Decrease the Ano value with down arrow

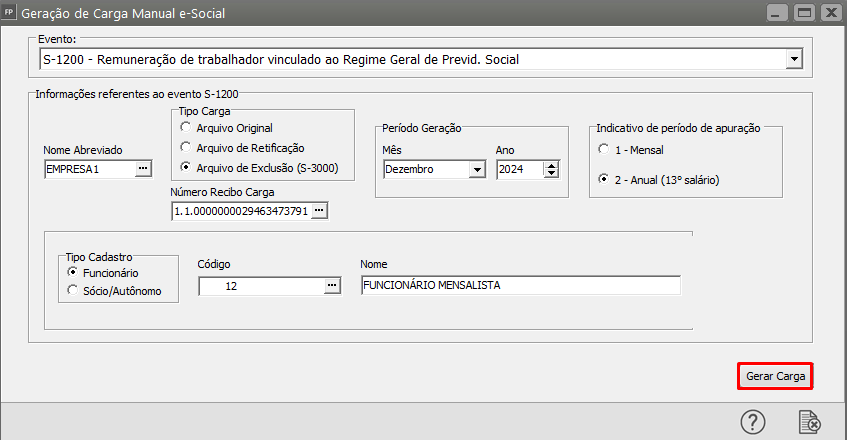[x=550, y=174]
